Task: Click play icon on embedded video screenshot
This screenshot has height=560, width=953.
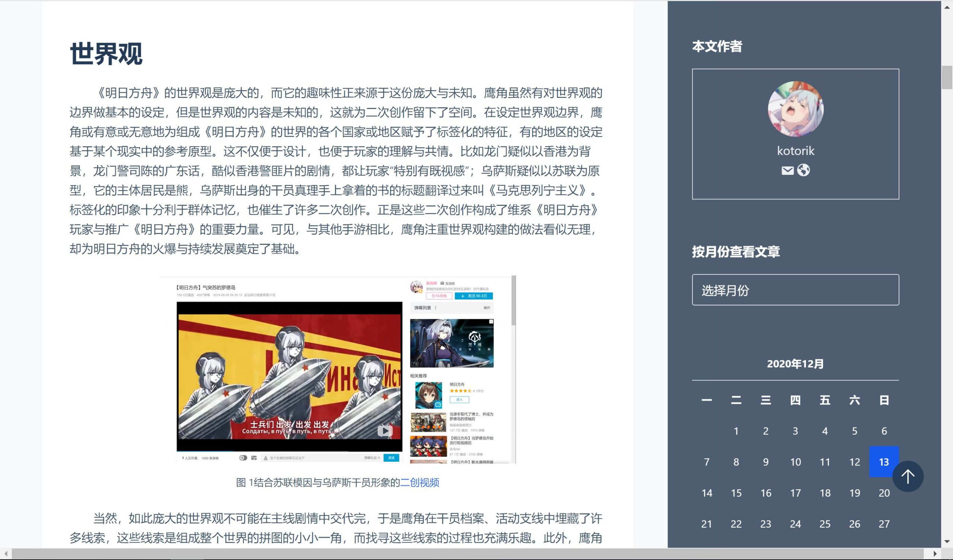Action: point(385,431)
